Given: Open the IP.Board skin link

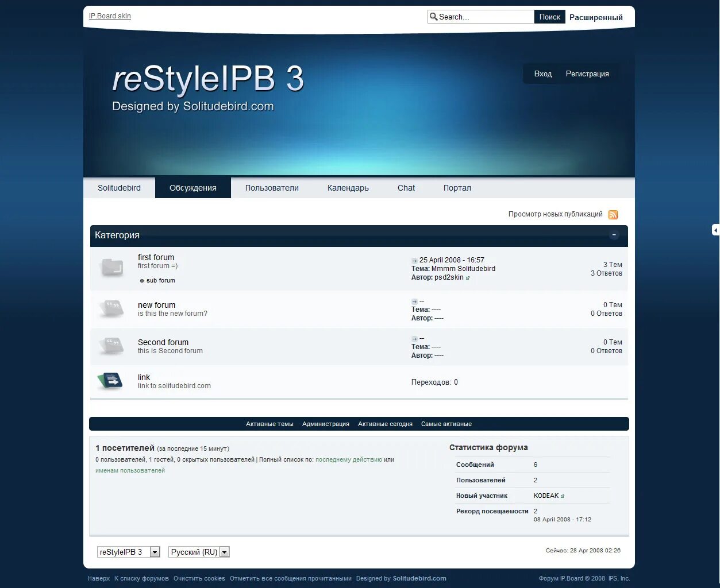Looking at the screenshot, I should (110, 16).
